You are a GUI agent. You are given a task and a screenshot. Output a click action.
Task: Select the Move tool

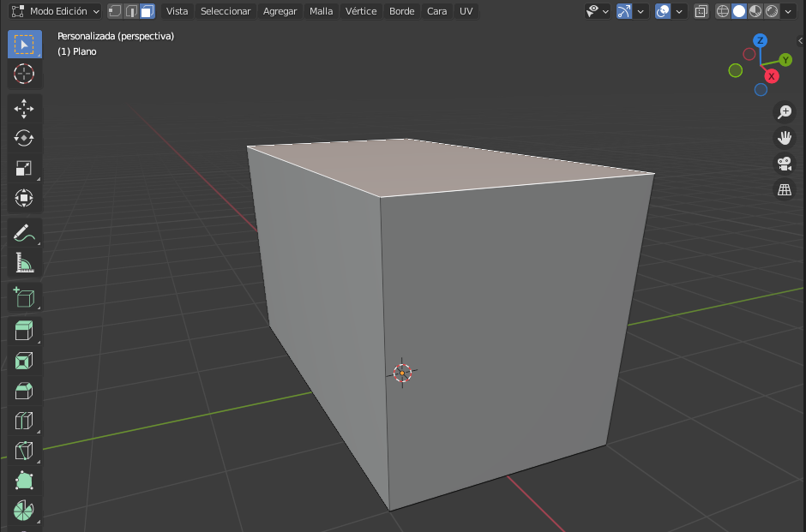[x=24, y=108]
